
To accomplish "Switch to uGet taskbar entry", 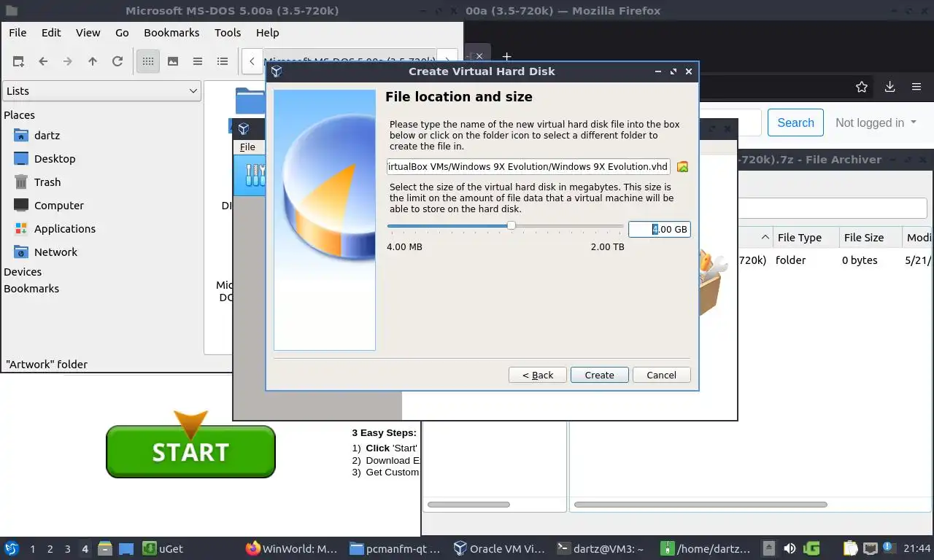I will click(163, 548).
